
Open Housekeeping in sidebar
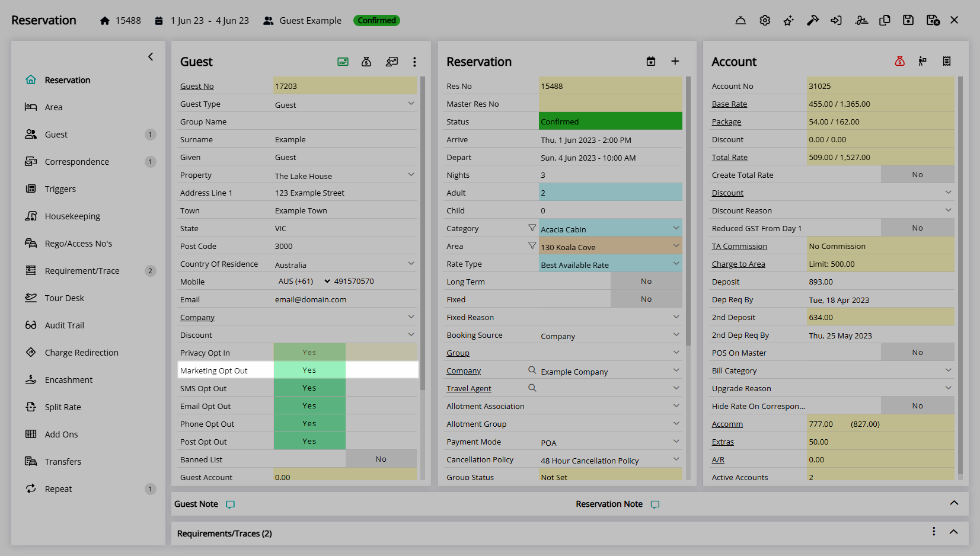pos(72,216)
